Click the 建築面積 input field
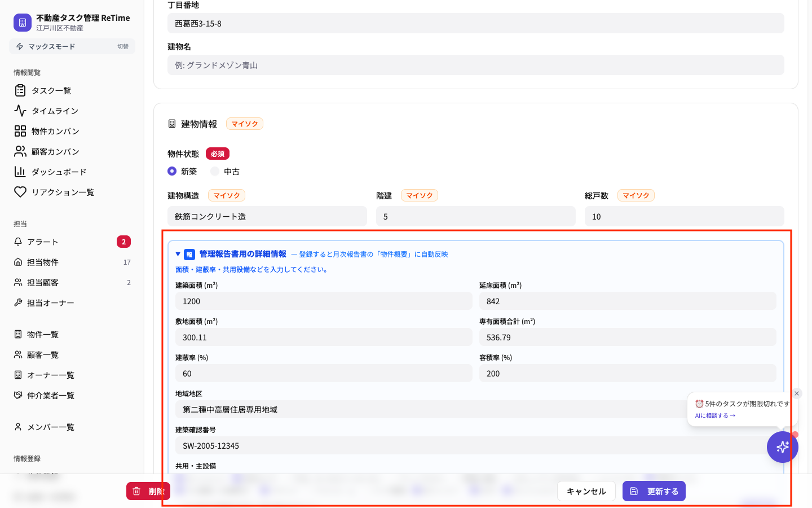Screen dimensions: 812x508 pos(324,301)
